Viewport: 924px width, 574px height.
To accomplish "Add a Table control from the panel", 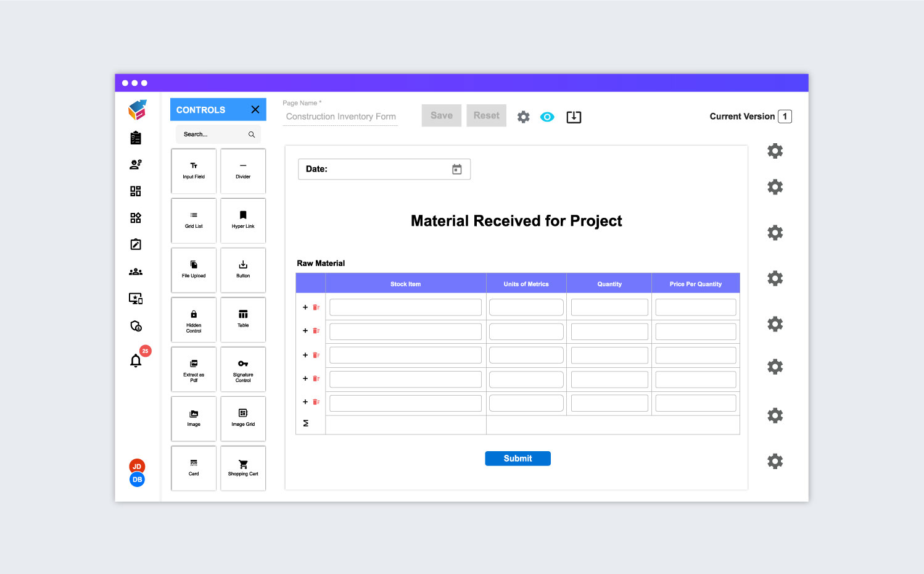I will 242,319.
